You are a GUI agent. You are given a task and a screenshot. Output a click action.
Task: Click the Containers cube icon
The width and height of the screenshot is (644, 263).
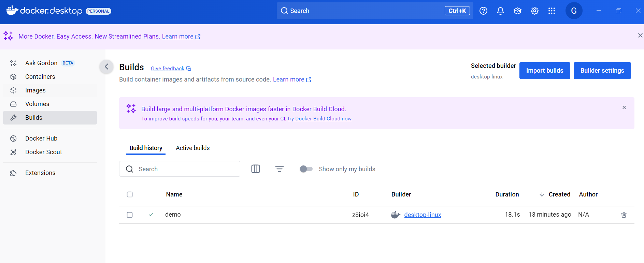13,77
